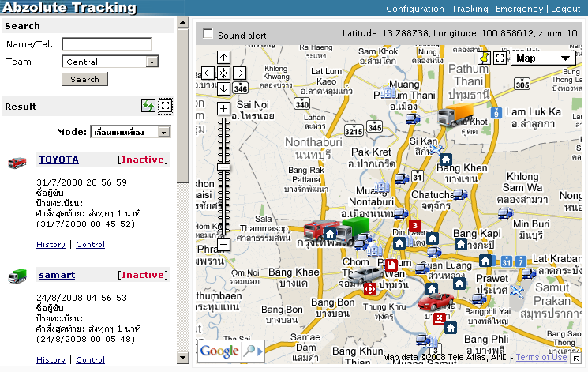
Task: Open Control for samart
Action: 91,359
